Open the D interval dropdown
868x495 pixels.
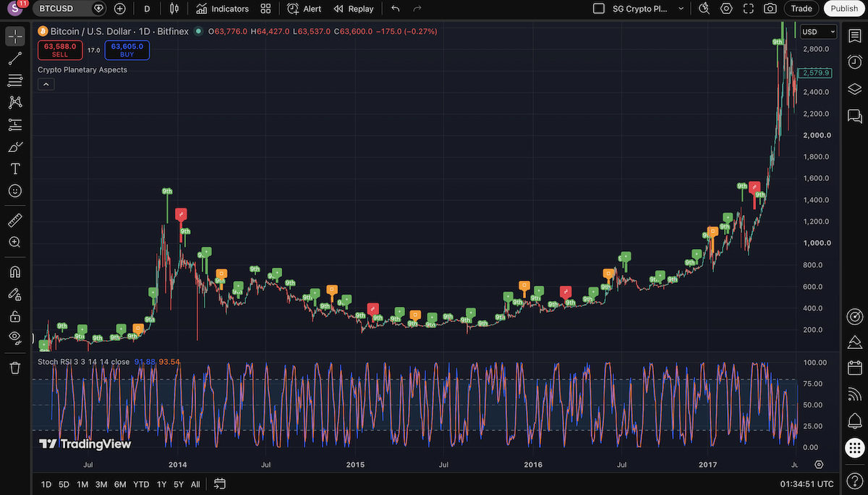148,9
